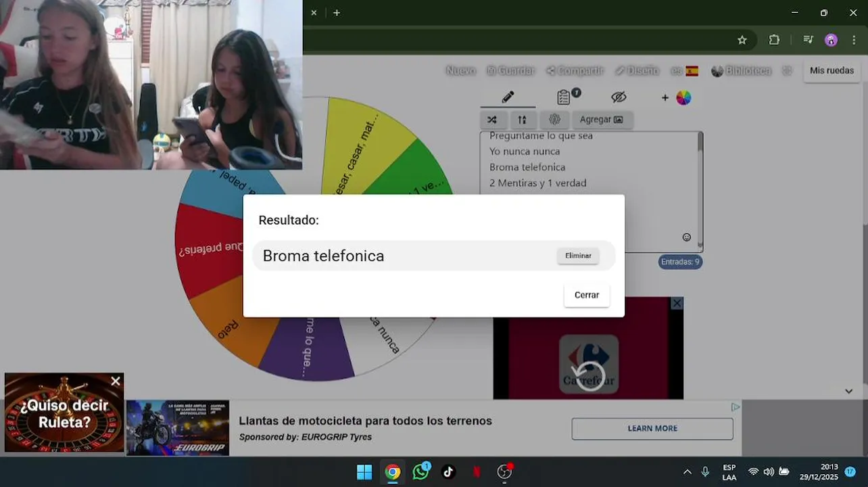Open WhatsApp from the taskbar
This screenshot has height=487, width=868.
(x=420, y=472)
